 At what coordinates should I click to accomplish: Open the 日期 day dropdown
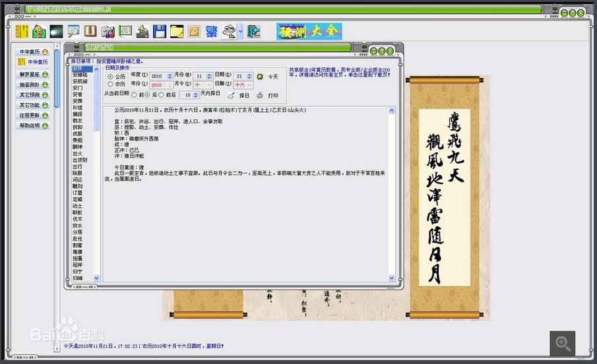pyautogui.click(x=248, y=76)
